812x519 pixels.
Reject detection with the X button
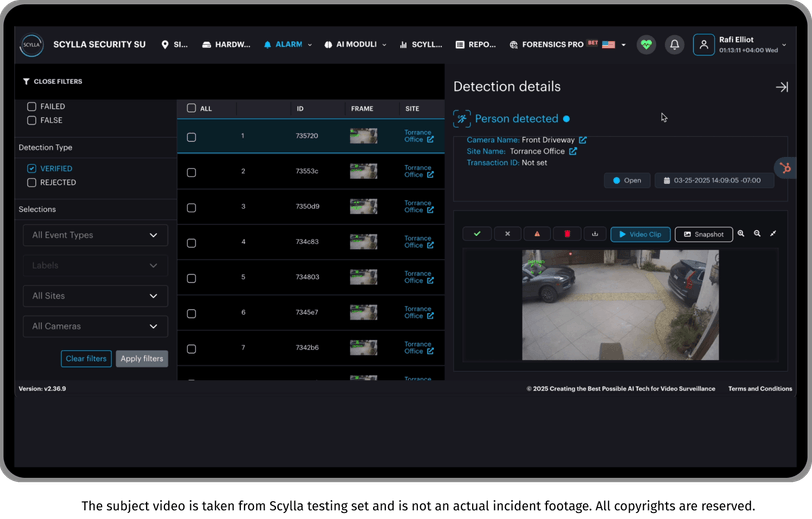508,234
